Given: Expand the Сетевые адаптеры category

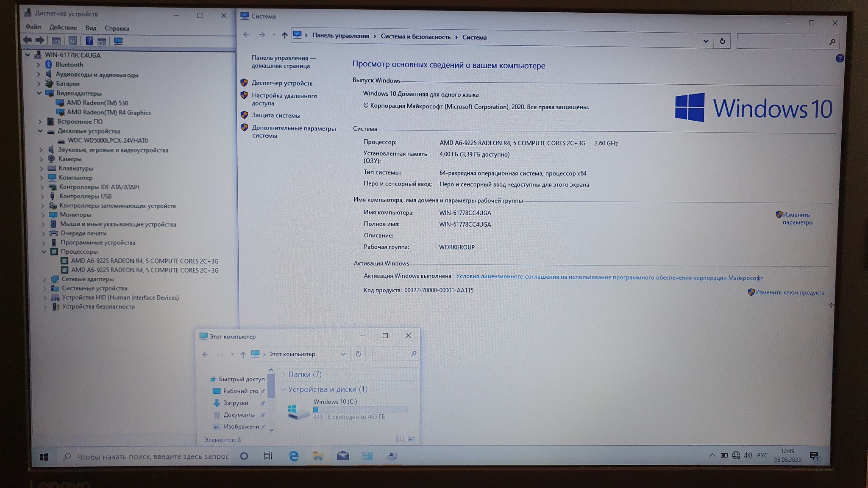Looking at the screenshot, I should [45, 279].
